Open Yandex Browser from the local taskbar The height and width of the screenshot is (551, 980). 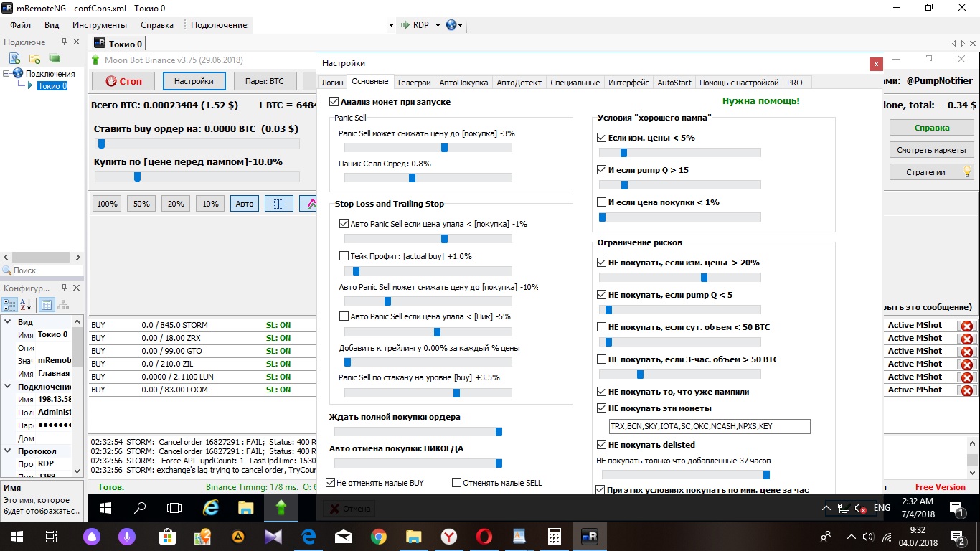pos(449,537)
